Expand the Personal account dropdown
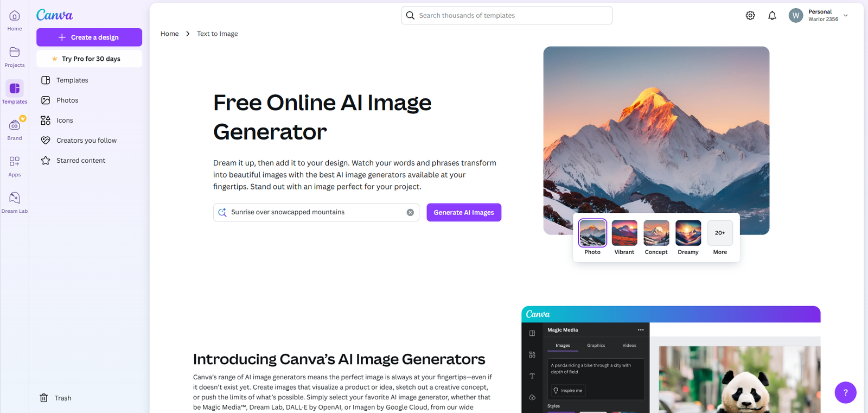This screenshot has height=413, width=868. [x=845, y=16]
